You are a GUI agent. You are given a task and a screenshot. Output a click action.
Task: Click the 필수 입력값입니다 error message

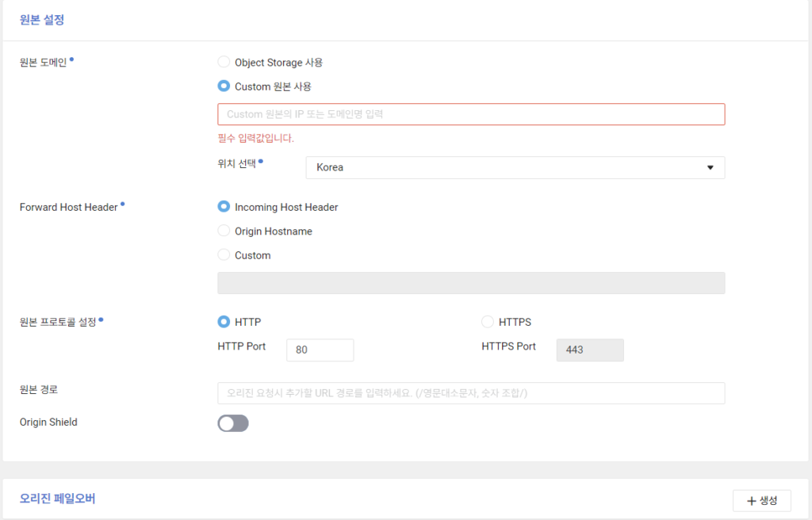(255, 138)
